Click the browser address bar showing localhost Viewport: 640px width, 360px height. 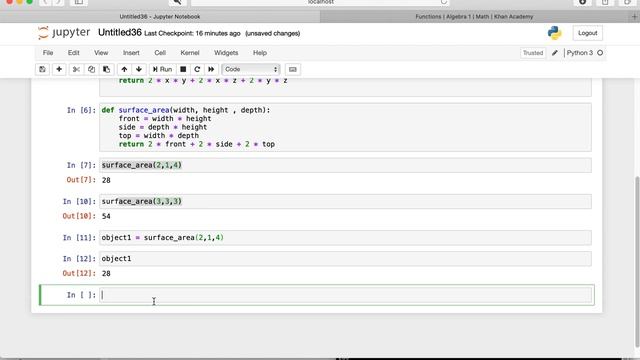(x=320, y=2)
